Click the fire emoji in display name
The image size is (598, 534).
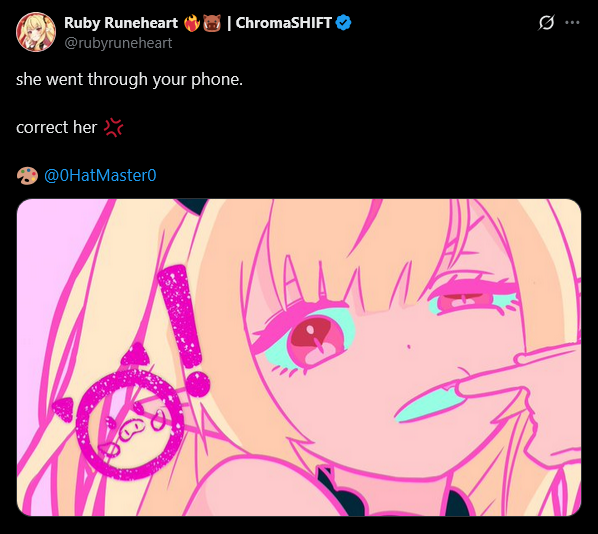coord(192,23)
